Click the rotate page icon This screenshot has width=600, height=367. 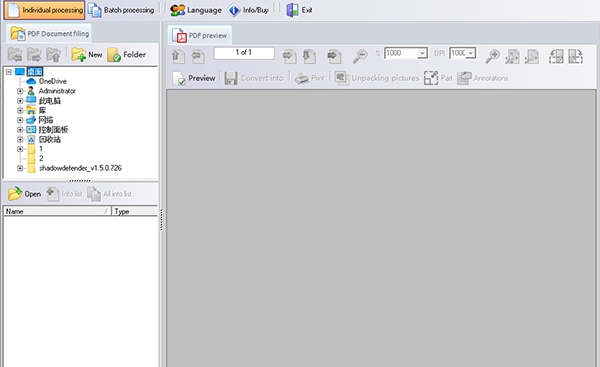click(575, 56)
